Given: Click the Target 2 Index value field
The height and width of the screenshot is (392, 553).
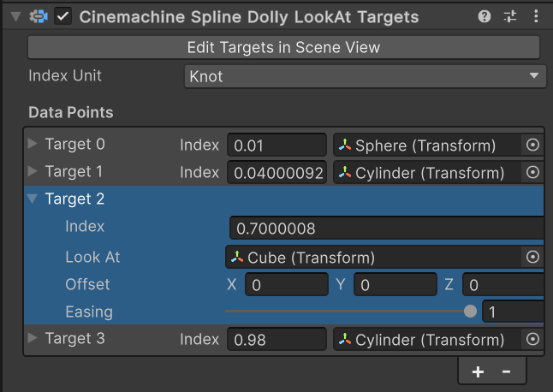Looking at the screenshot, I should point(385,229).
